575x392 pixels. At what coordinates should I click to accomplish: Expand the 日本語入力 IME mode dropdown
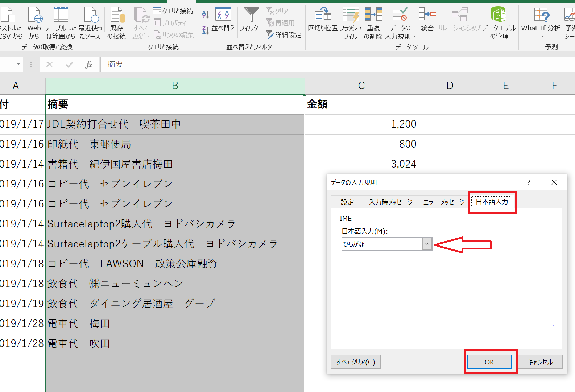pos(427,244)
